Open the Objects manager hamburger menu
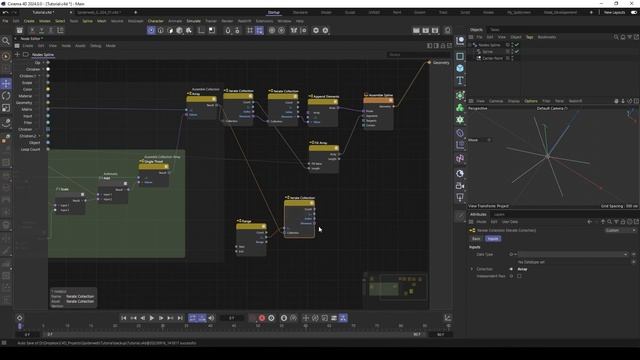Viewport: 640px width, 360px height. pos(471,37)
